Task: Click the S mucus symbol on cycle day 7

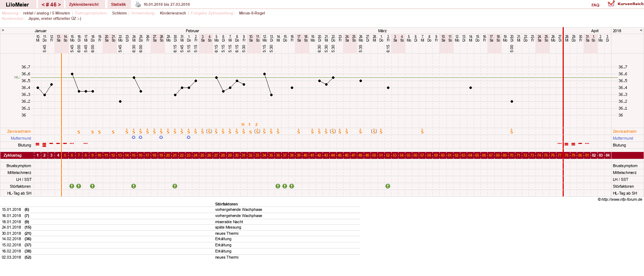Action: 79,132
